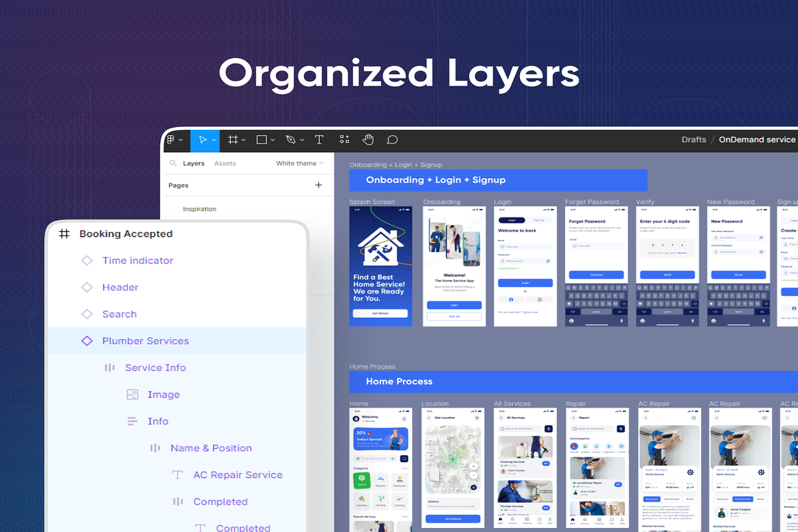
Task: Open Drafts in the breadcrumb
Action: (x=694, y=140)
